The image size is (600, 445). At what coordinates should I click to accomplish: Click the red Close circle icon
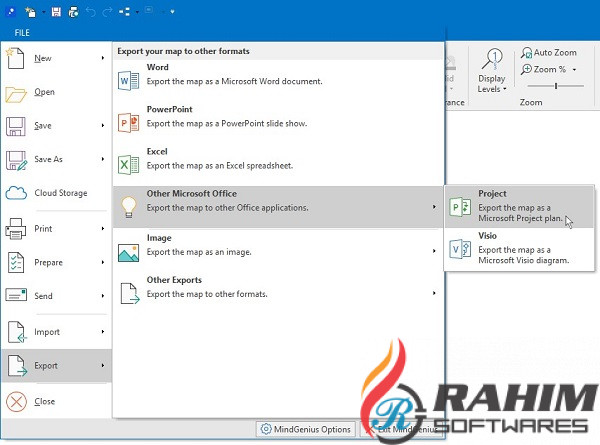[16, 402]
